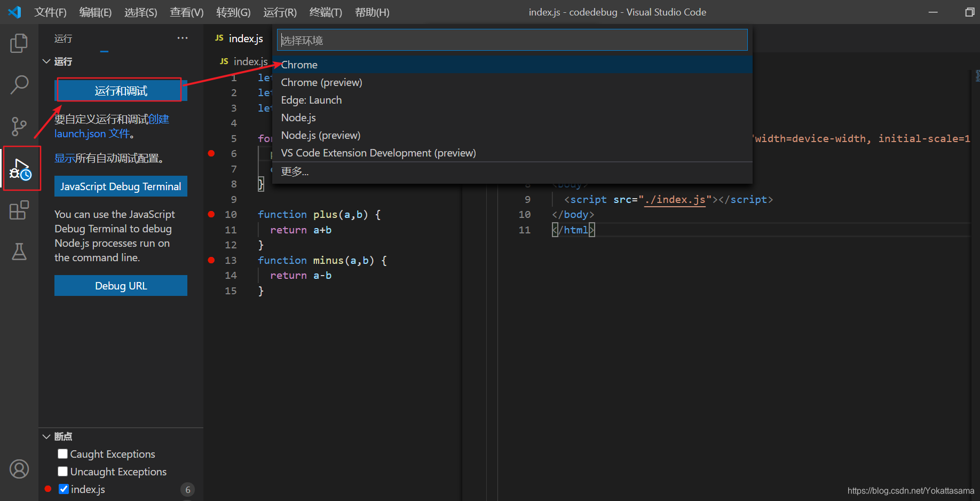Select the Search icon in activity bar
The height and width of the screenshot is (501, 980).
point(19,84)
